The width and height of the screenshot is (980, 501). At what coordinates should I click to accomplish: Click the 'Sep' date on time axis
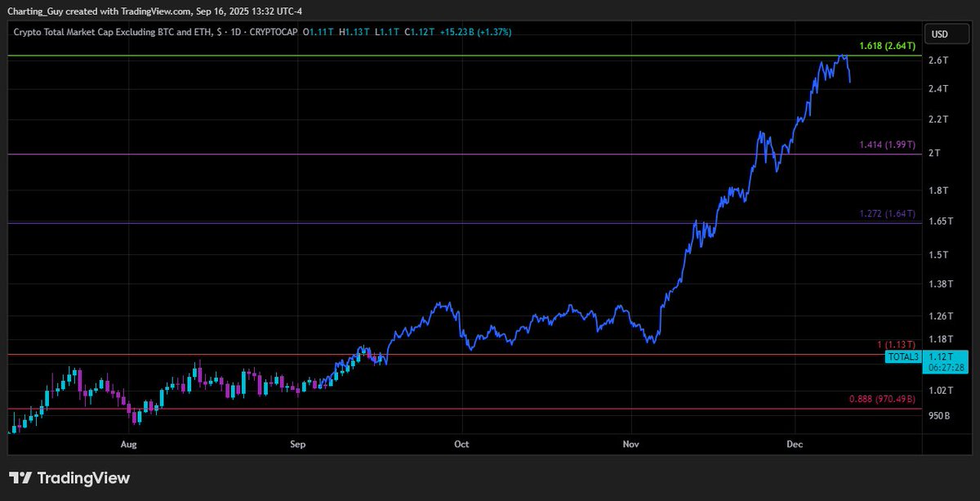click(297, 445)
